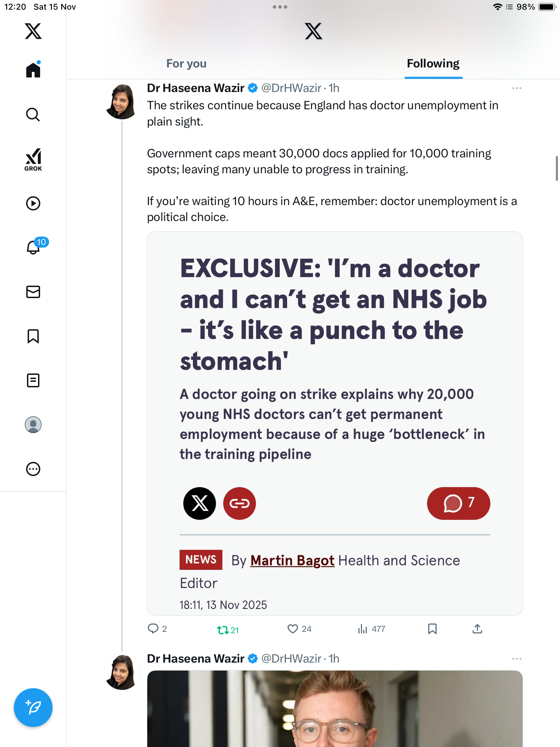Screen dimensions: 560x747
Task: Switch to the For you tab
Action: pos(186,64)
